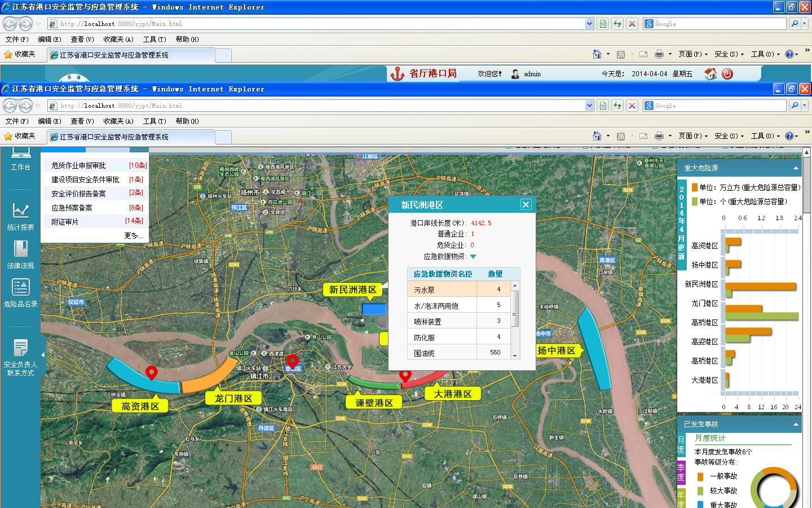Collapse the 重大危险源 panel
This screenshot has width=812, height=508.
[796, 168]
